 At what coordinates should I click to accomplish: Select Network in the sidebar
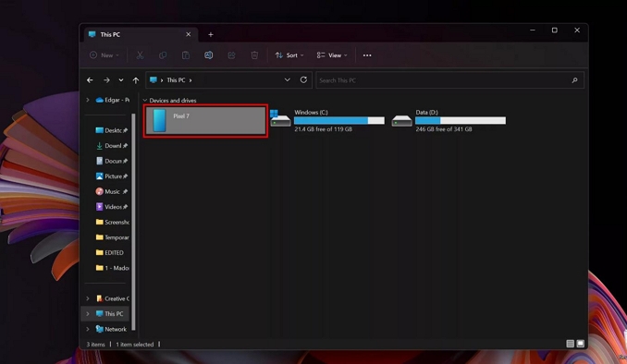tap(111, 329)
